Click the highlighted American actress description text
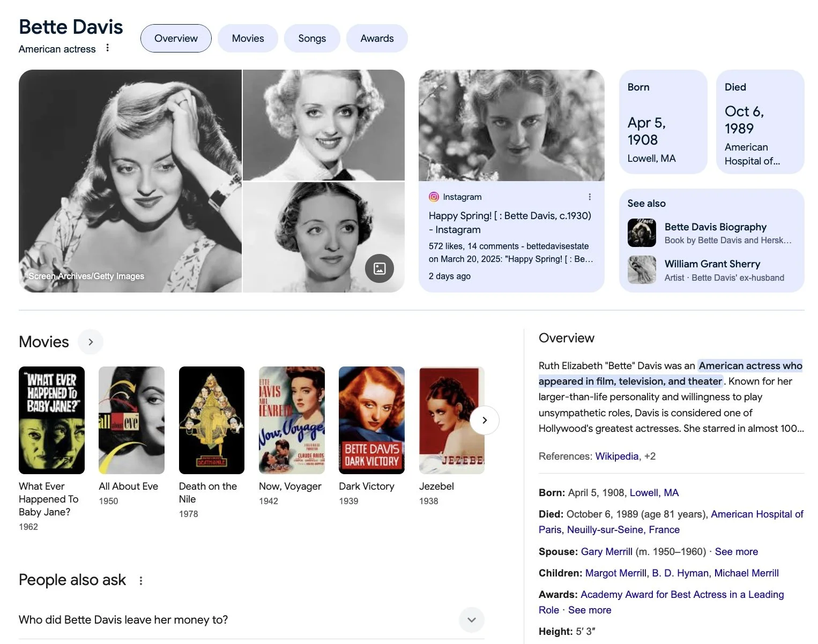 (671, 373)
